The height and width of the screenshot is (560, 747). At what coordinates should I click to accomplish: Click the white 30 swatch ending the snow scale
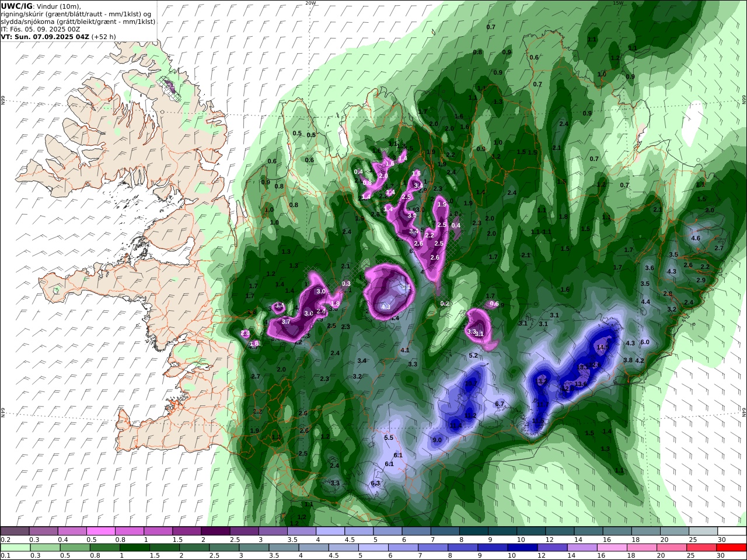(x=731, y=531)
